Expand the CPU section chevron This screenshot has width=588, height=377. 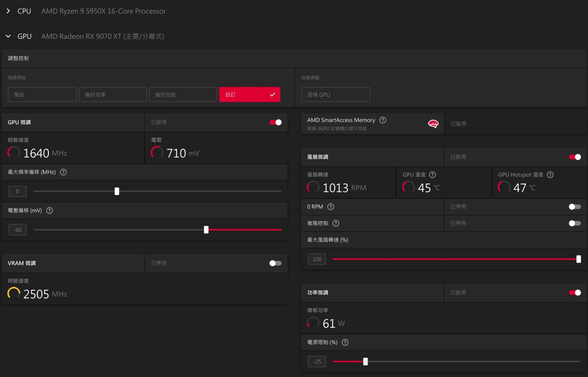[x=8, y=11]
